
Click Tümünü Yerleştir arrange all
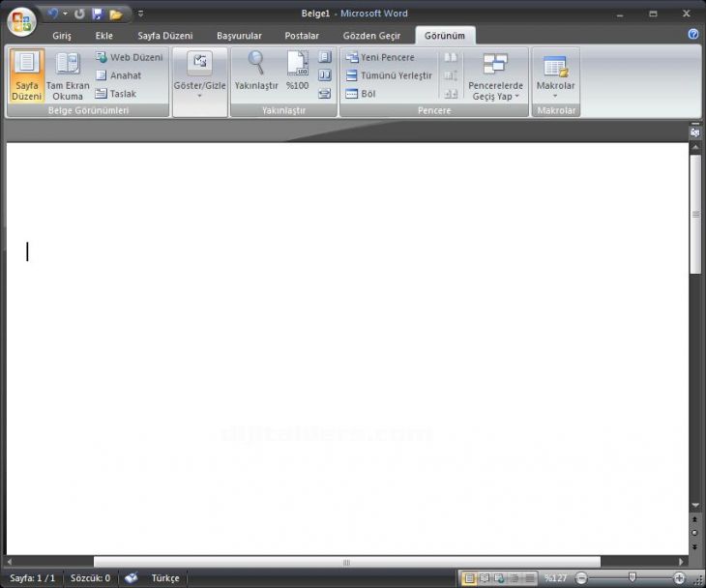coord(389,75)
